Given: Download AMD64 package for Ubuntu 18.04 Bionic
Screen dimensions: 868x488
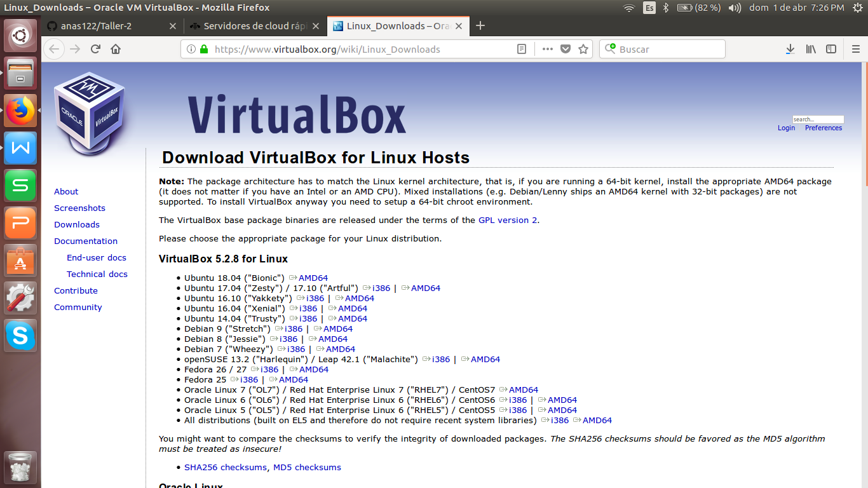Looking at the screenshot, I should (x=313, y=278).
